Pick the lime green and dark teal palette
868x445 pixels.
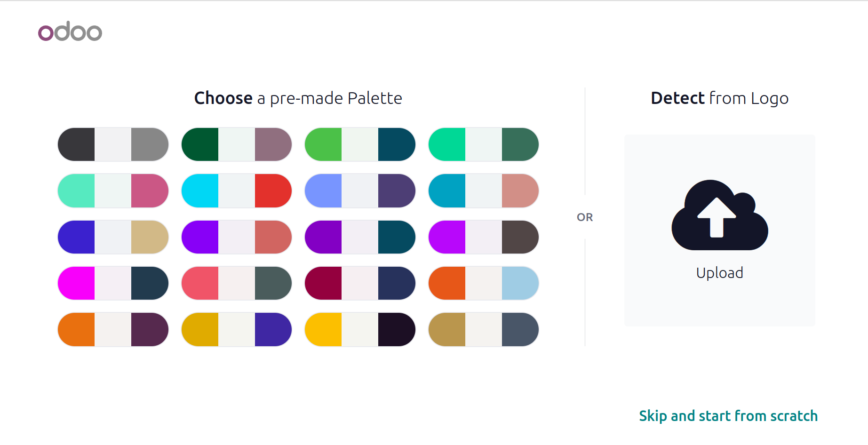pyautogui.click(x=360, y=144)
